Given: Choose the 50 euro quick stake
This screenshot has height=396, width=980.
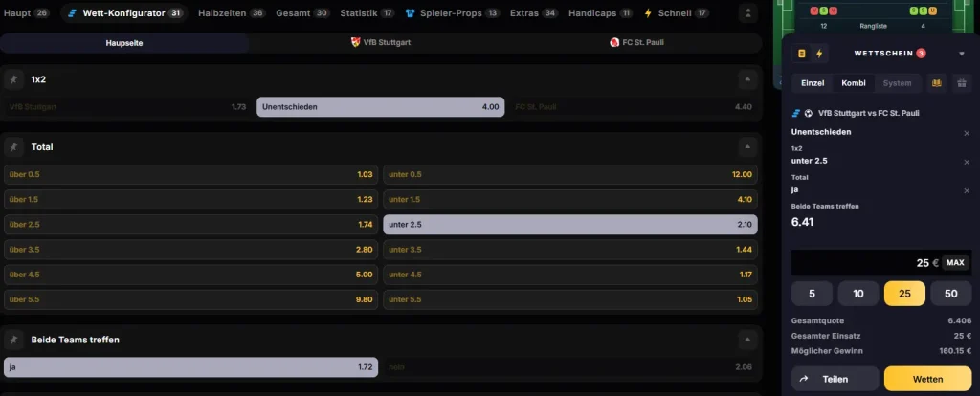Looking at the screenshot, I should point(950,294).
